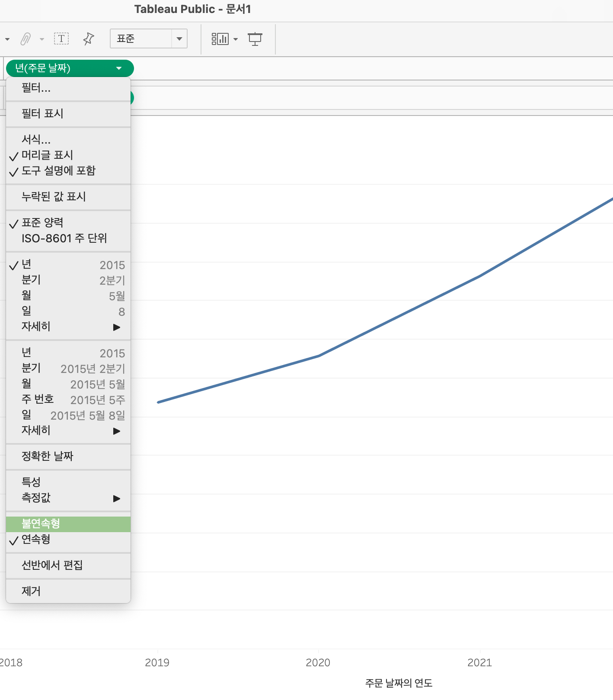Screen dimensions: 613x700
Task: Select 표준 양력 calendar option
Action: 68,222
